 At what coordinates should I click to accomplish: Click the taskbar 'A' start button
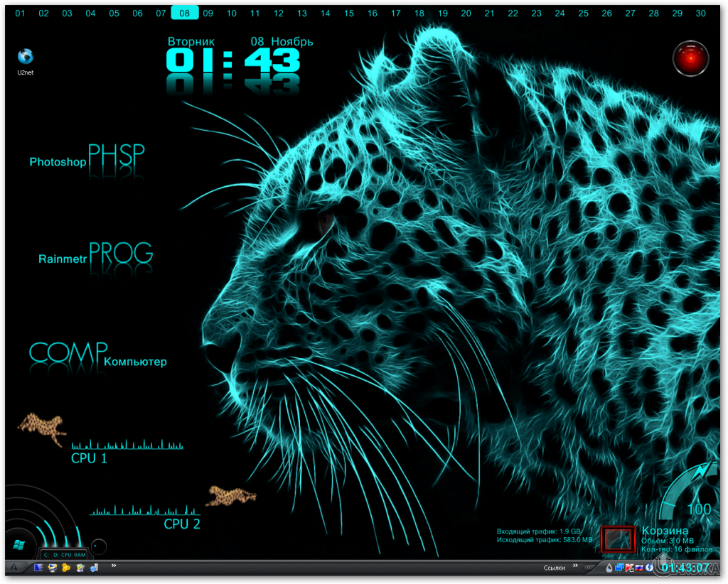[x=14, y=567]
